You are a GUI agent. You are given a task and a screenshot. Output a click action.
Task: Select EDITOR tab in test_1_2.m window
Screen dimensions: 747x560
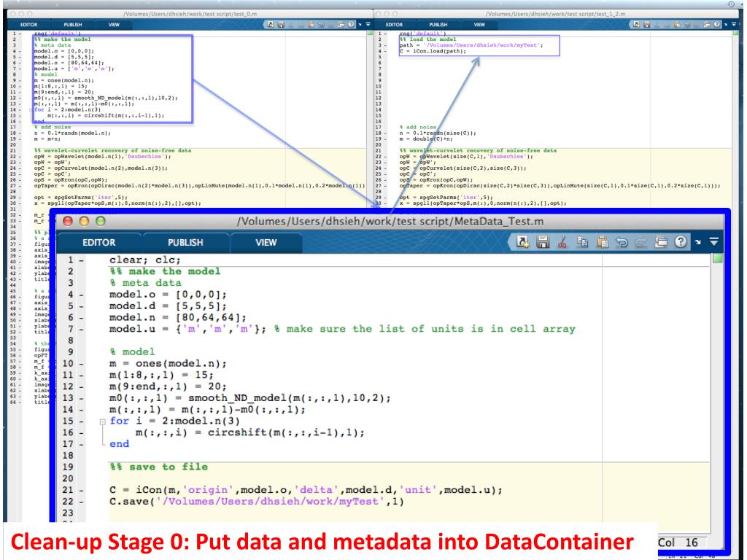pyautogui.click(x=394, y=24)
